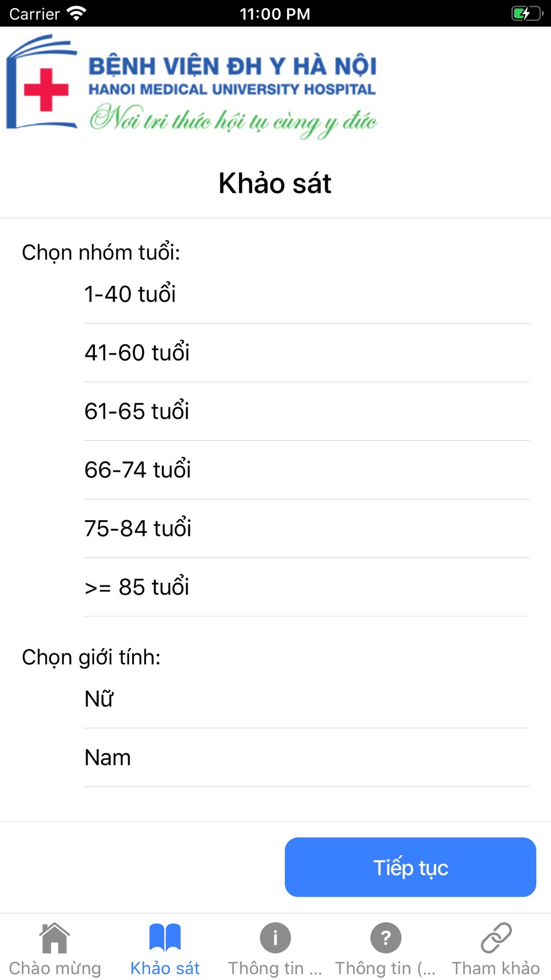
Task: Select Nam as gender
Action: click(x=306, y=757)
